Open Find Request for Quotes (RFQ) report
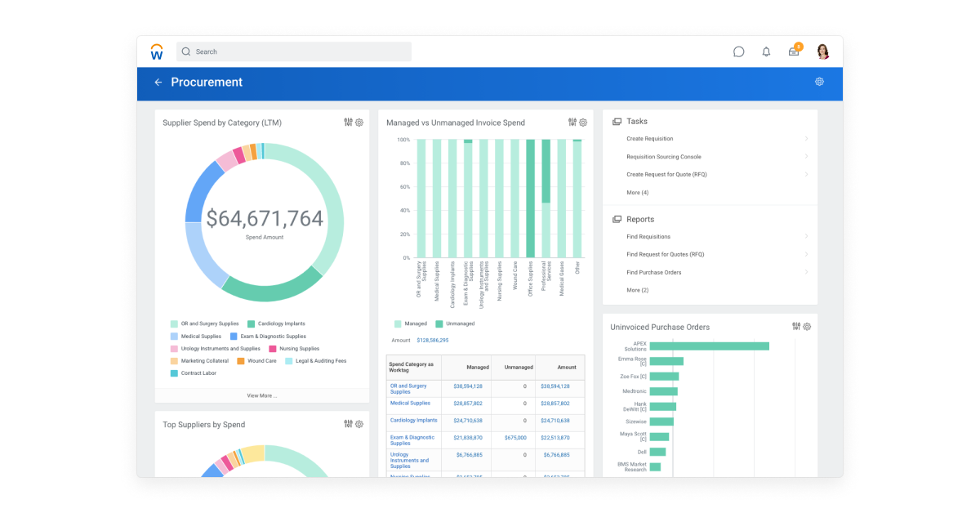The width and height of the screenshot is (980, 513). (x=666, y=255)
